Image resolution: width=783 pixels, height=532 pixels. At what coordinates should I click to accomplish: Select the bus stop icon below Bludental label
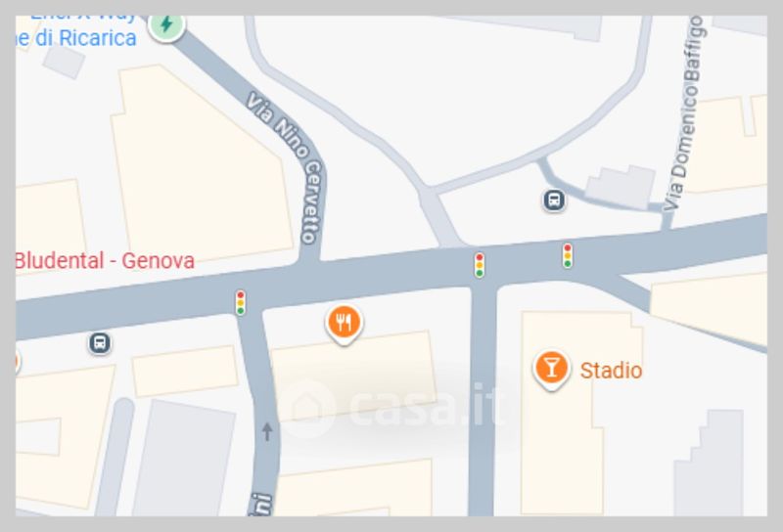click(x=100, y=343)
